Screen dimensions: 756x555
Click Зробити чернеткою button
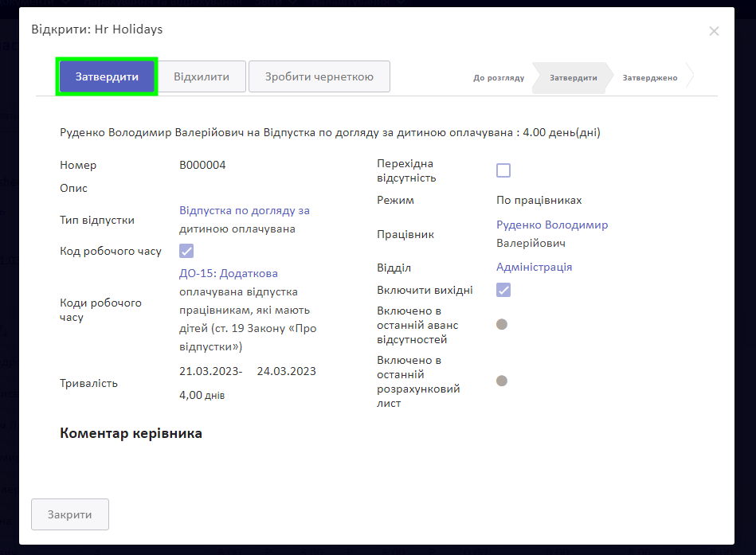[x=319, y=77]
